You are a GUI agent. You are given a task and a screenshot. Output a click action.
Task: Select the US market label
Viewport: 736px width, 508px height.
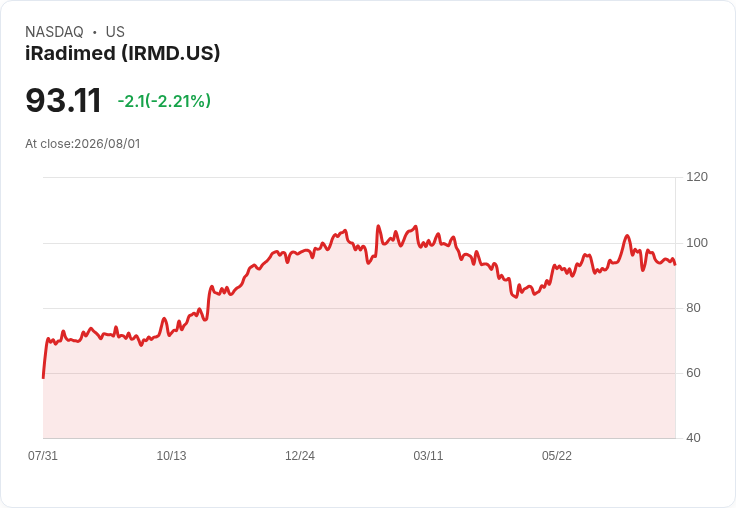click(x=115, y=32)
